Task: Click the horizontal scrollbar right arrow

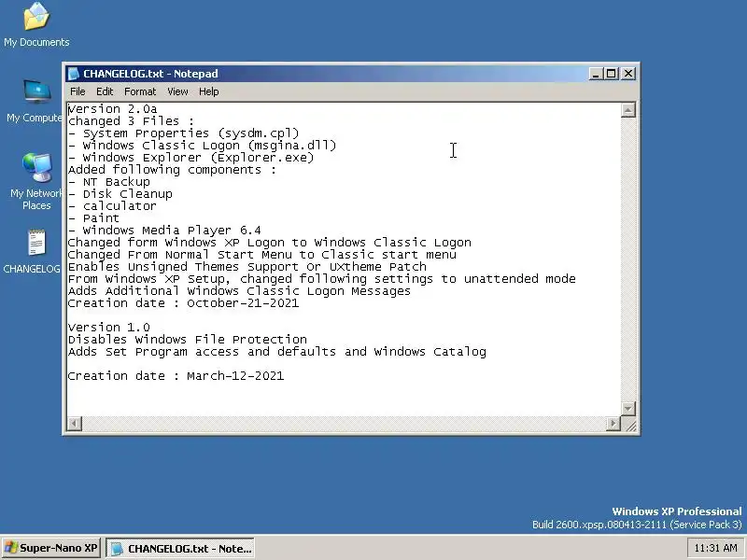Action: click(x=613, y=424)
